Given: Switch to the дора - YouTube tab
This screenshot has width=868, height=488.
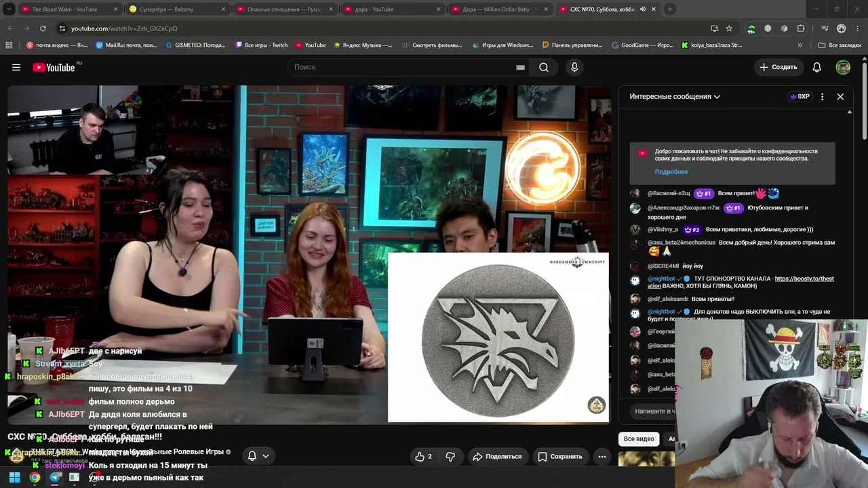Looking at the screenshot, I should pyautogui.click(x=393, y=9).
